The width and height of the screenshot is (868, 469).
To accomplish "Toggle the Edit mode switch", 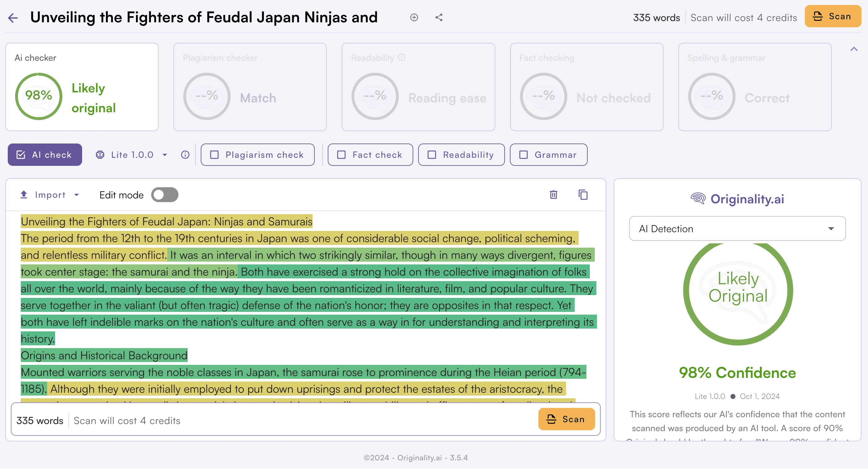I will [164, 195].
